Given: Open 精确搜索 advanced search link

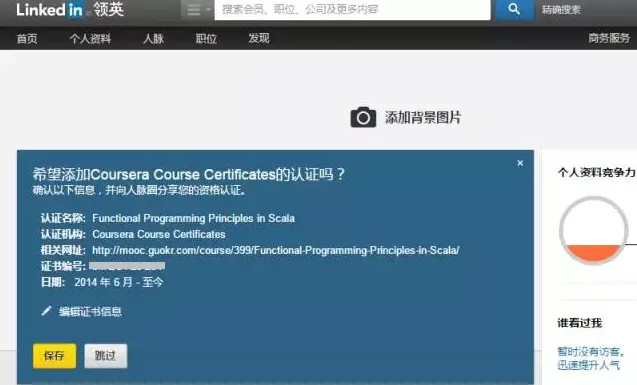Looking at the screenshot, I should (561, 9).
